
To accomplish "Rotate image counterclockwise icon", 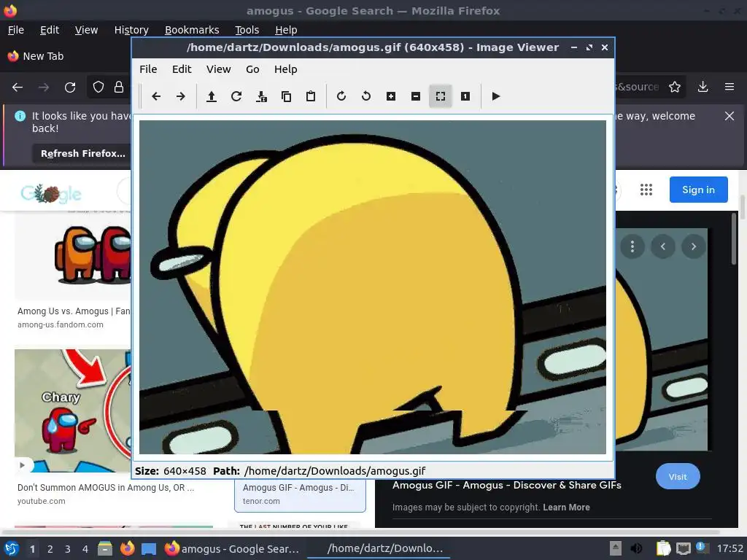I will (366, 97).
